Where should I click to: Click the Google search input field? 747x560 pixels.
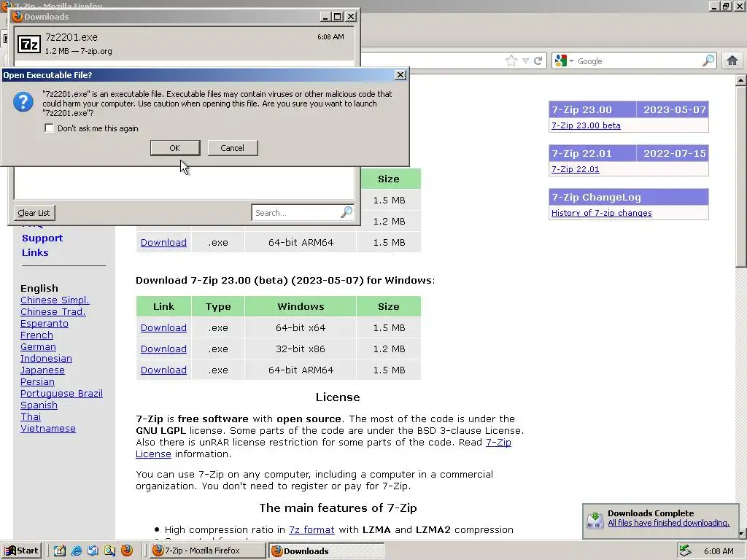click(x=638, y=61)
